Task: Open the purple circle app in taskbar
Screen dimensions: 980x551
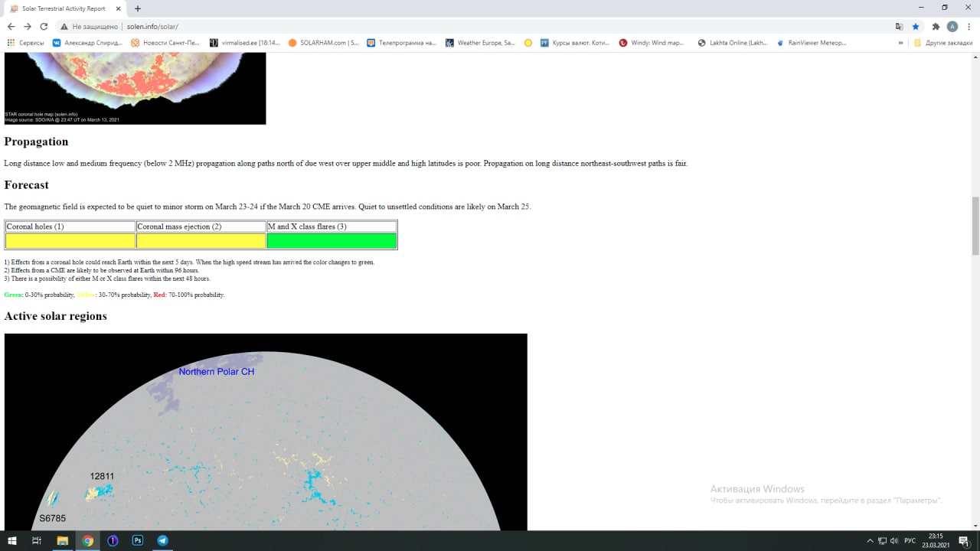Action: 113,540
